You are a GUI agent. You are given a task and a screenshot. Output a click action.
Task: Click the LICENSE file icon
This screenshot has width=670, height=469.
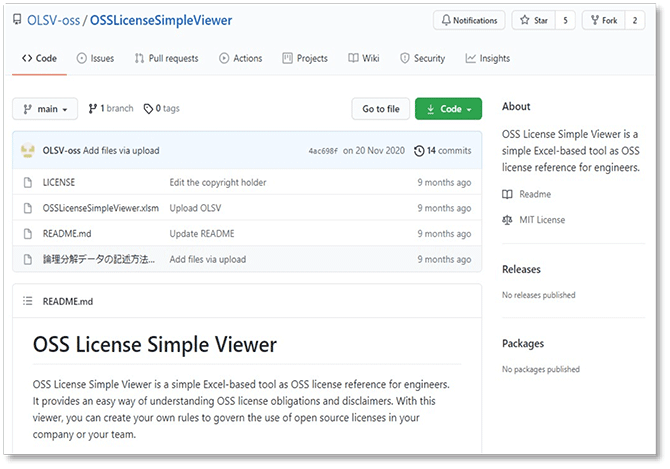pyautogui.click(x=27, y=183)
